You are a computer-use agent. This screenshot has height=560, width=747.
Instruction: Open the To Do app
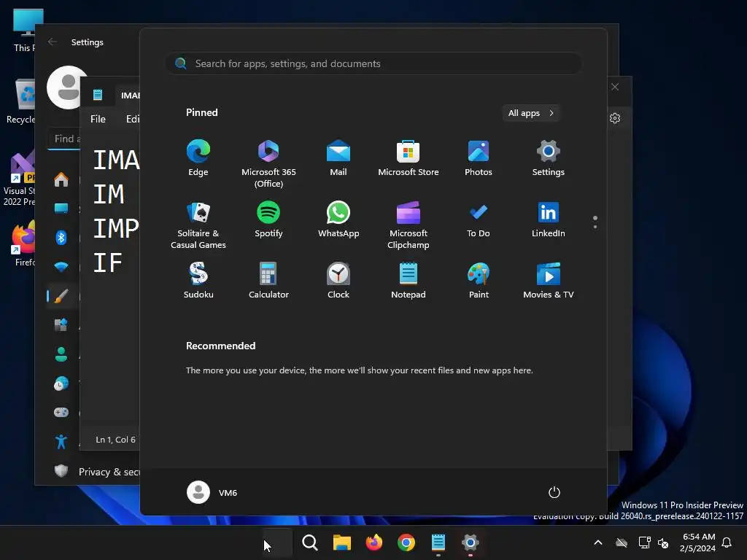coord(479,219)
